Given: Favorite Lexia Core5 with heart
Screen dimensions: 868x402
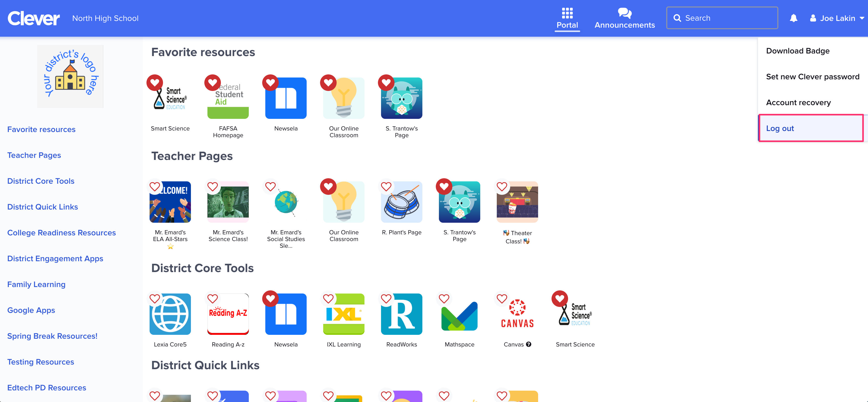Looking at the screenshot, I should (155, 299).
